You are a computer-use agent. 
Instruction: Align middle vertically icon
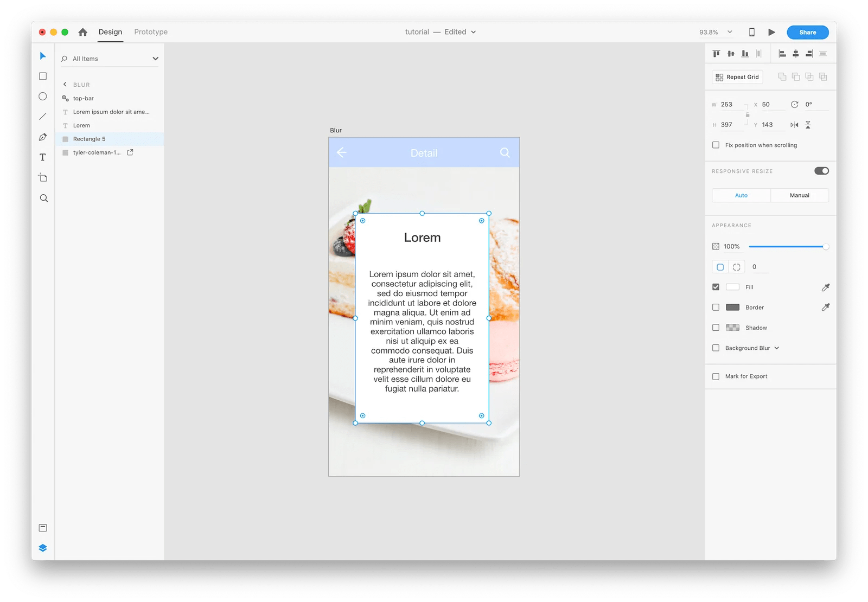coord(731,53)
